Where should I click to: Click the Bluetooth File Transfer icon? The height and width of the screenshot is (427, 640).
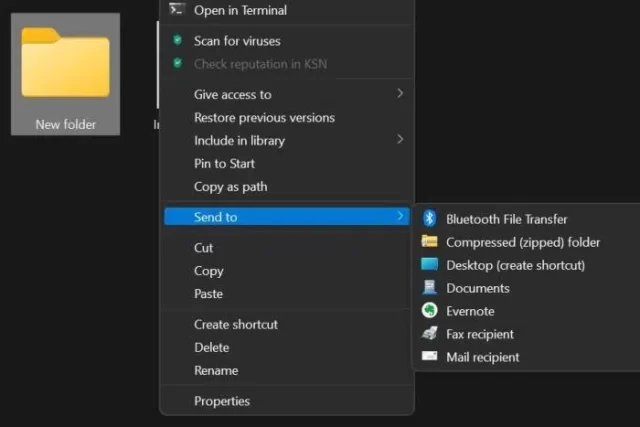pyautogui.click(x=429, y=219)
